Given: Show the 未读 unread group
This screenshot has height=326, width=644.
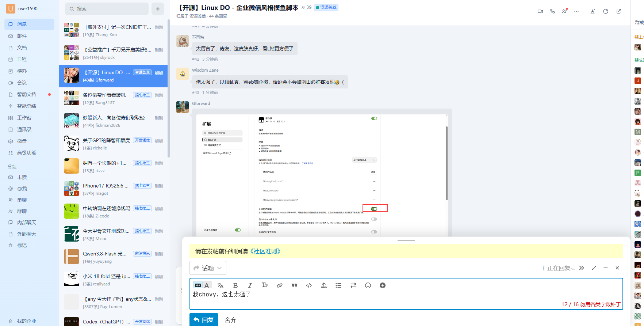Looking at the screenshot, I should [x=29, y=177].
